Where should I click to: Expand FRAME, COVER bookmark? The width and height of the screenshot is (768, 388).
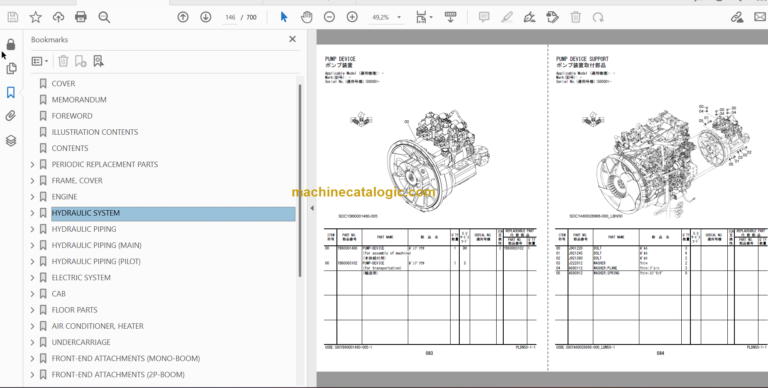point(32,181)
